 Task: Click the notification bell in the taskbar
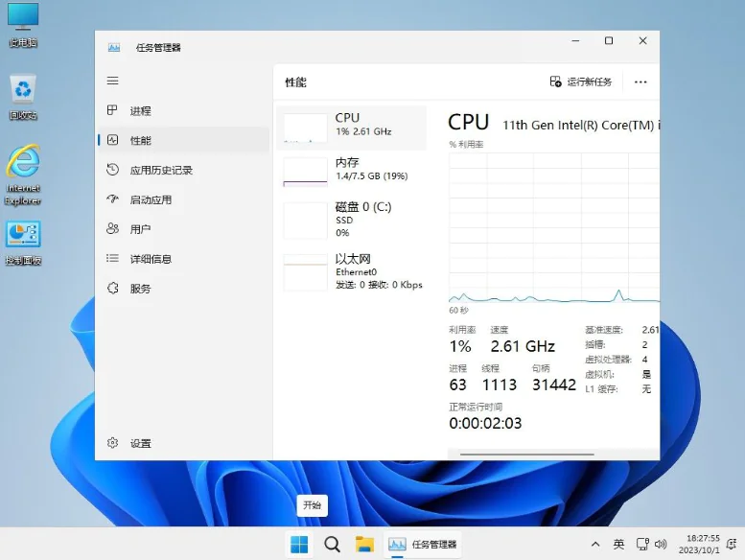pyautogui.click(x=732, y=545)
